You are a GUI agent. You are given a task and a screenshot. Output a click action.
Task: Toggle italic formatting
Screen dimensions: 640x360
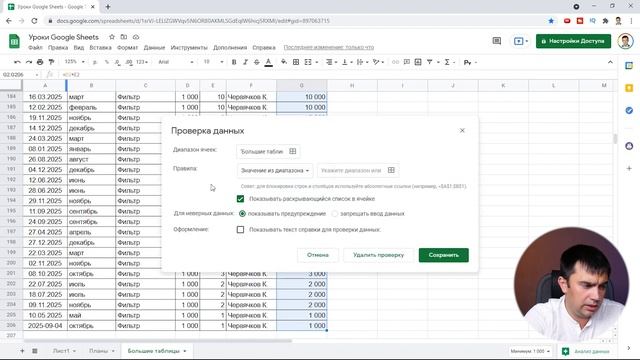tap(245, 62)
